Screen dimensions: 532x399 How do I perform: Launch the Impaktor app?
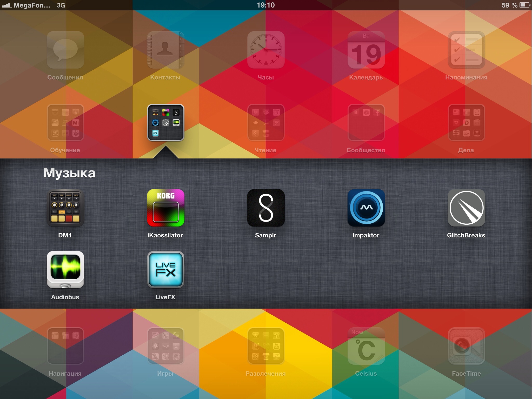tap(366, 208)
